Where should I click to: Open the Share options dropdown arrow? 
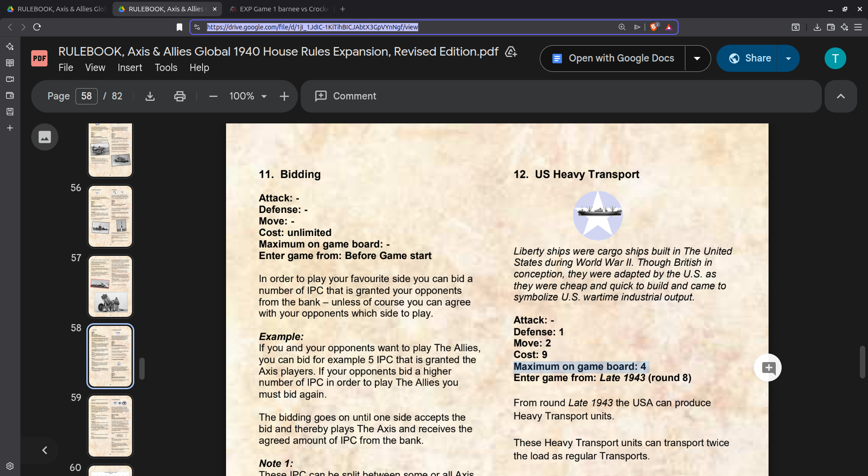(x=789, y=58)
